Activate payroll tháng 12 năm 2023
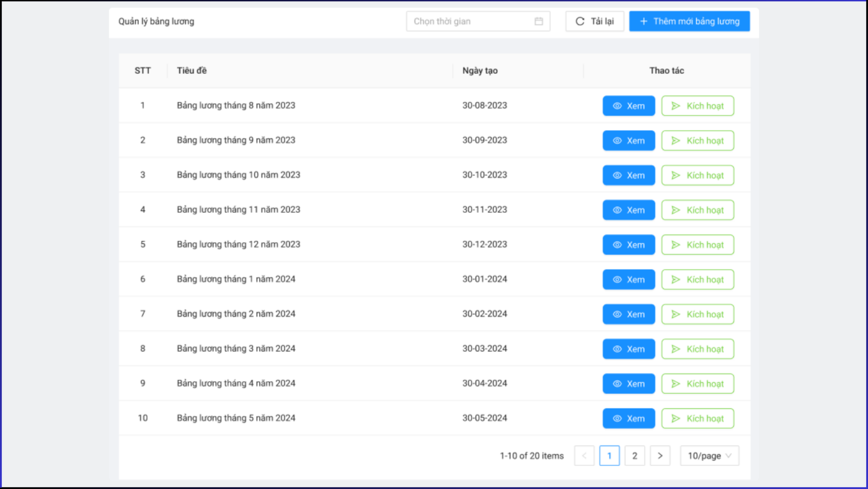 point(697,244)
